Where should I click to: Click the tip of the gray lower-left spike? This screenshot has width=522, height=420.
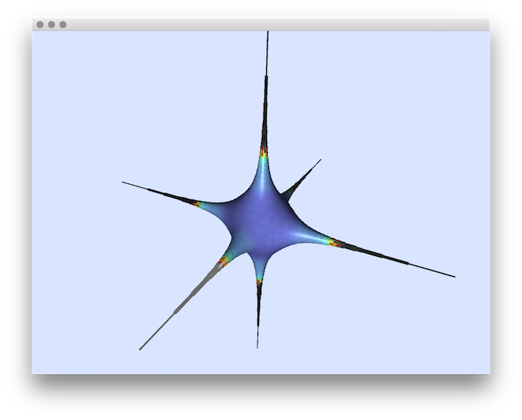[141, 349]
